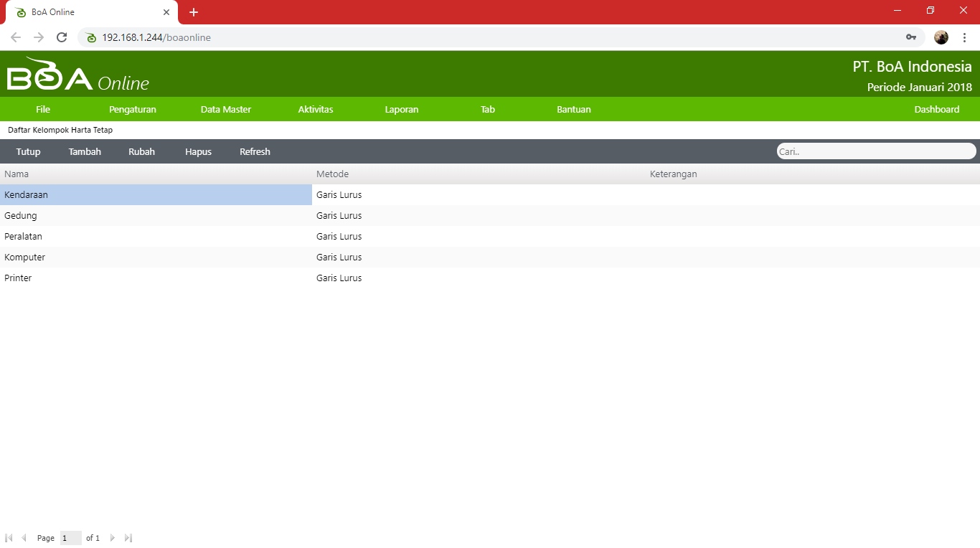
Task: Open Chrome three-dot menu
Action: 964,37
